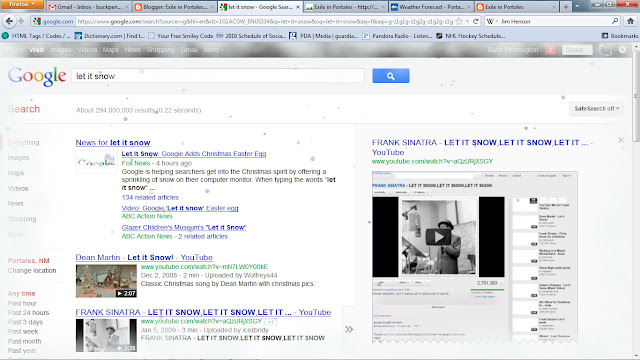Image resolution: width=640 pixels, height=360 pixels.
Task: Click the browser home icon
Action: [630, 21]
